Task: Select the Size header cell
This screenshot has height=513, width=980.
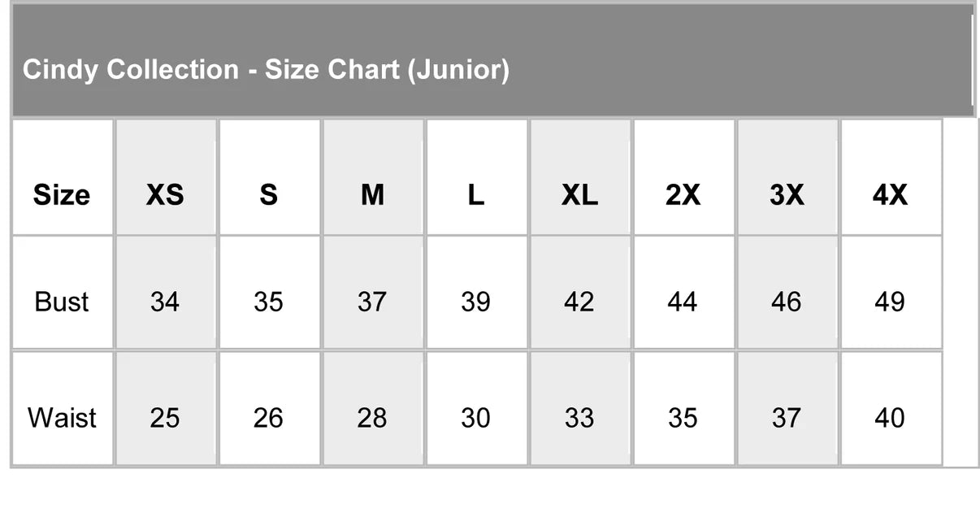Action: pyautogui.click(x=62, y=195)
